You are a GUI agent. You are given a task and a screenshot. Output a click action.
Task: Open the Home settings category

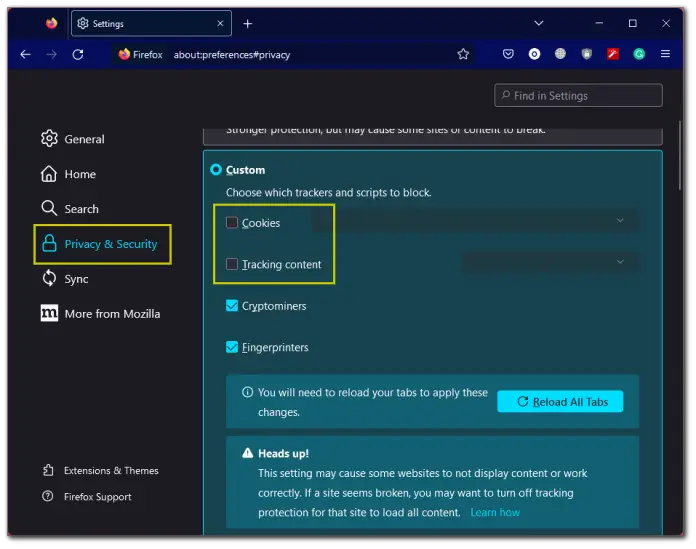68,174
